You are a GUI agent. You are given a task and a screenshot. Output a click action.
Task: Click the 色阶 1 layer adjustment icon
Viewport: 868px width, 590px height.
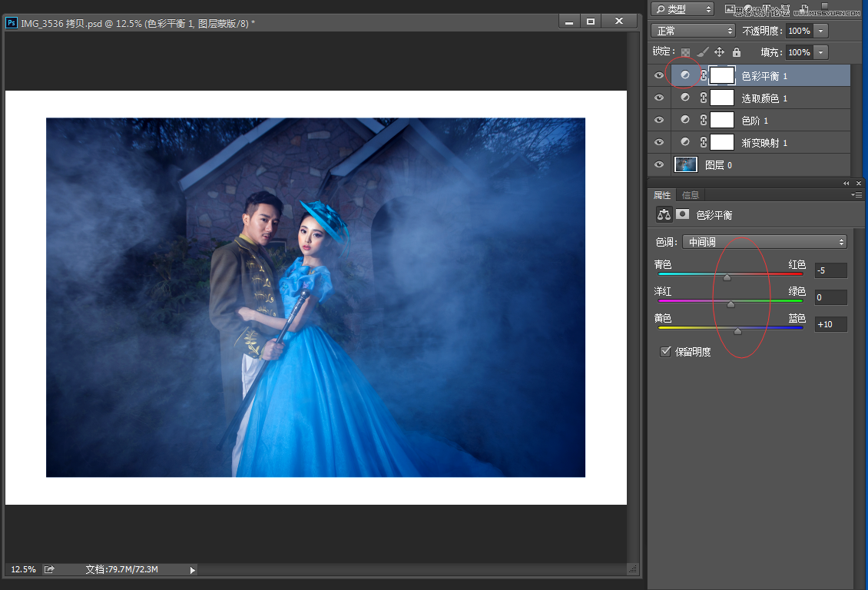685,121
